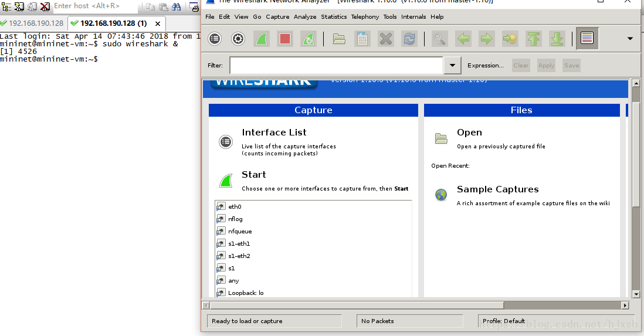The height and width of the screenshot is (336, 644).
Task: Expand the toolbar overflow arrow
Action: pyautogui.click(x=630, y=39)
